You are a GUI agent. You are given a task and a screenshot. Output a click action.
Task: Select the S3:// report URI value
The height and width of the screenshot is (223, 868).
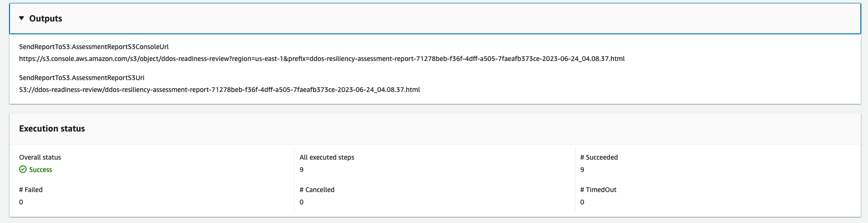(219, 90)
